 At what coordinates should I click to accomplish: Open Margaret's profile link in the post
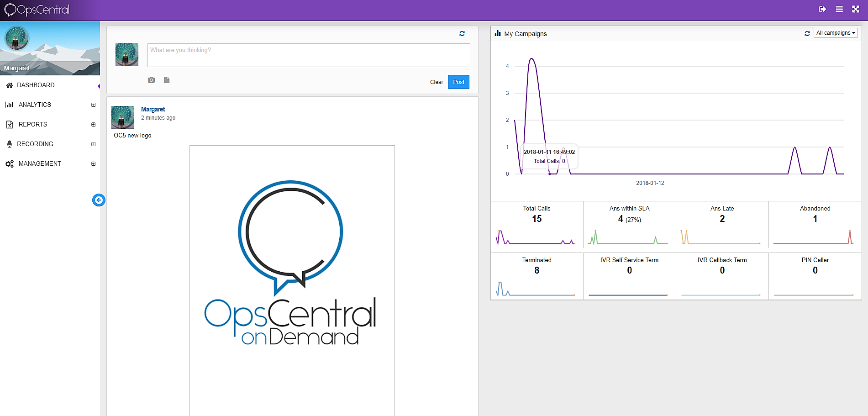(153, 109)
